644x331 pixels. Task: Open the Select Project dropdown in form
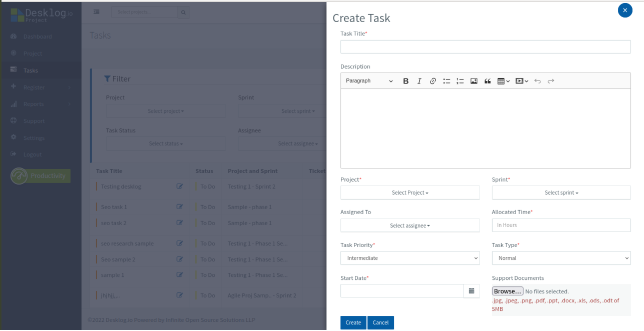tap(410, 193)
